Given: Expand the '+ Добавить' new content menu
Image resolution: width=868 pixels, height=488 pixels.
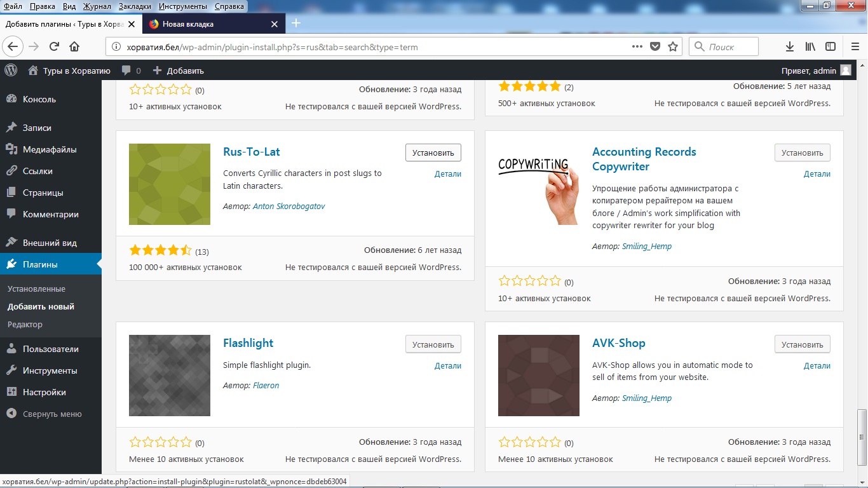Looking at the screenshot, I should pyautogui.click(x=179, y=71).
